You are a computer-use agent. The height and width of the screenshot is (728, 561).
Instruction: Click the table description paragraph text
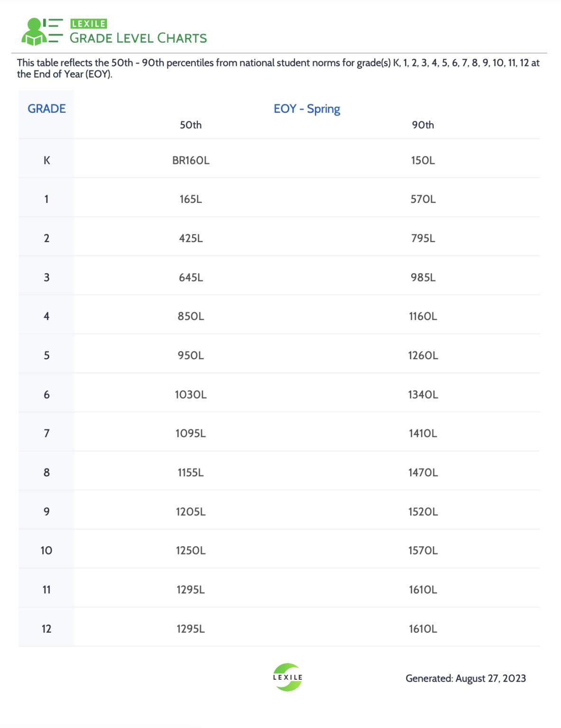[278, 68]
